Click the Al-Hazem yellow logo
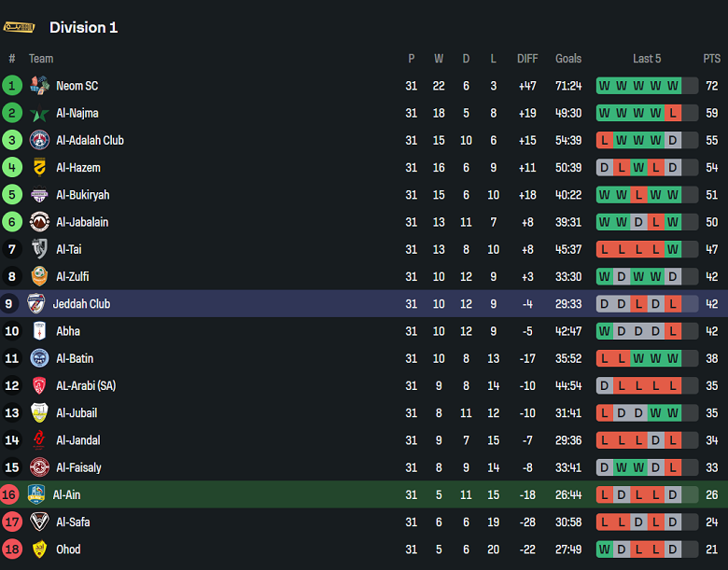 [x=39, y=168]
